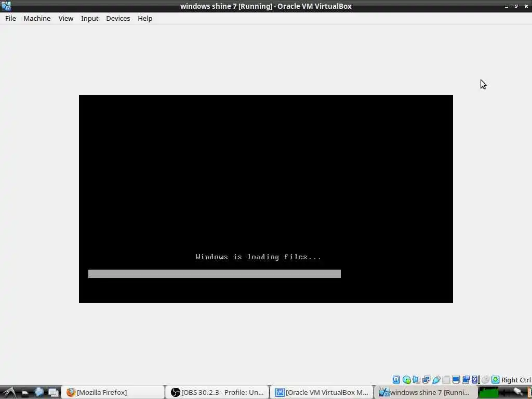This screenshot has height=399, width=532.
Task: Open the file manager launcher in taskbar
Action: pyautogui.click(x=25, y=393)
